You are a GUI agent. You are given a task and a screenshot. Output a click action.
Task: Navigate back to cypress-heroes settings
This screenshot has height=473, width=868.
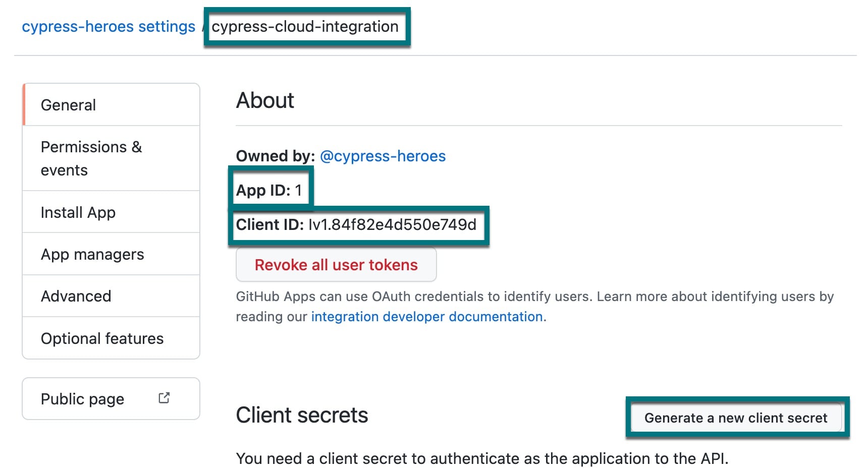[108, 26]
